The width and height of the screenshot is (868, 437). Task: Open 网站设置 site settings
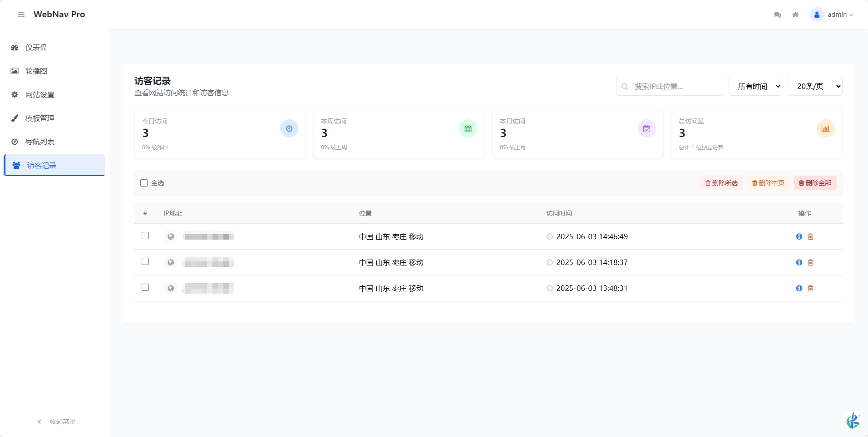39,94
